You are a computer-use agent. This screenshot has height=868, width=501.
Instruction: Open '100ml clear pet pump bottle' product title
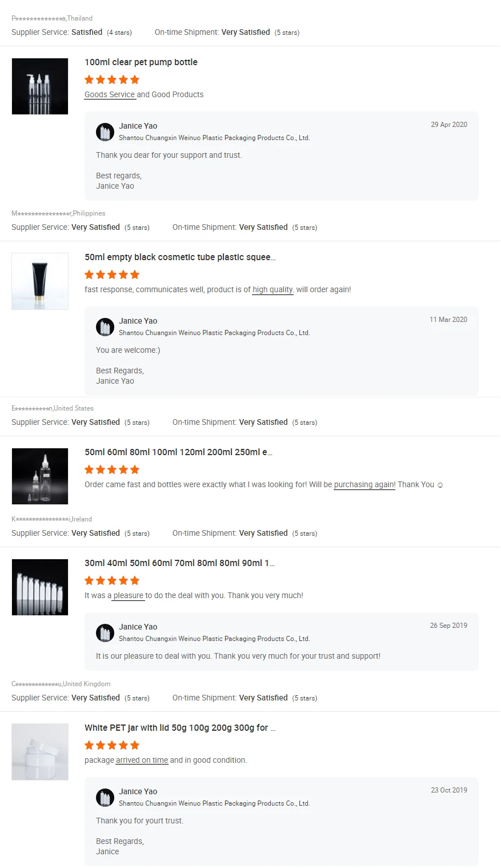(x=141, y=62)
